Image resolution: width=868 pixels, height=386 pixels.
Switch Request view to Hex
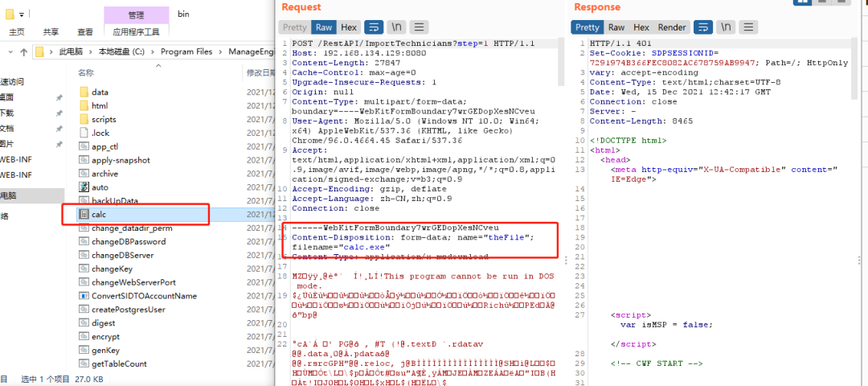(x=349, y=27)
